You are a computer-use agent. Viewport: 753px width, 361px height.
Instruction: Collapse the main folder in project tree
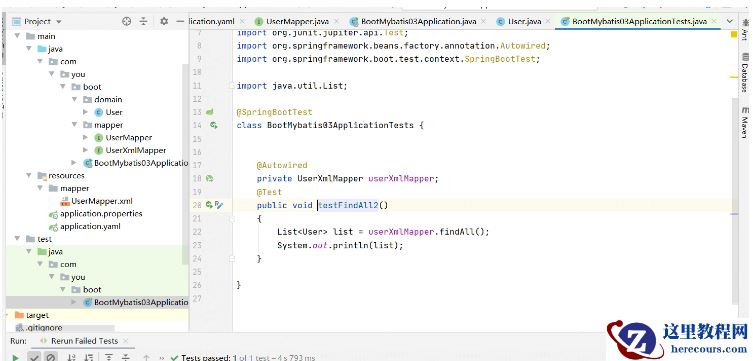tap(18, 36)
